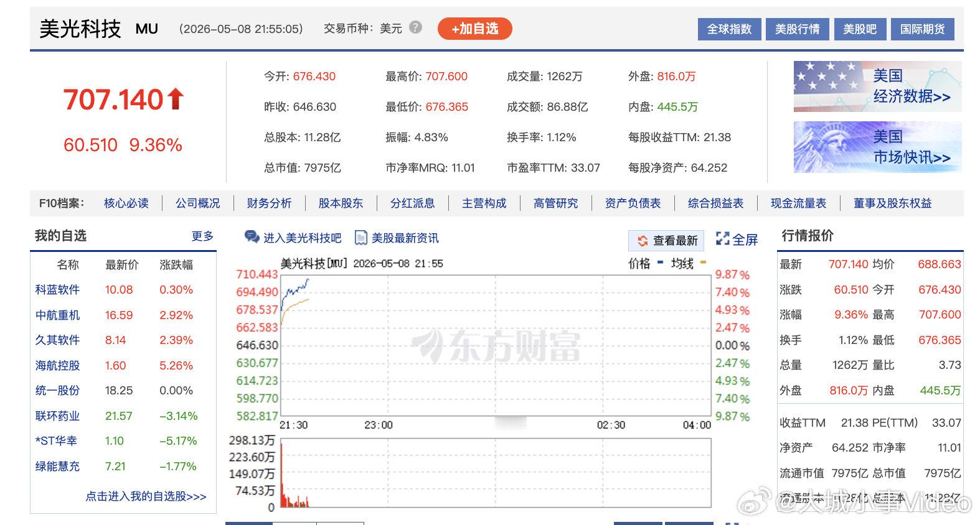Open 公司概况 tab
This screenshot has width=980, height=525.
pos(198,203)
